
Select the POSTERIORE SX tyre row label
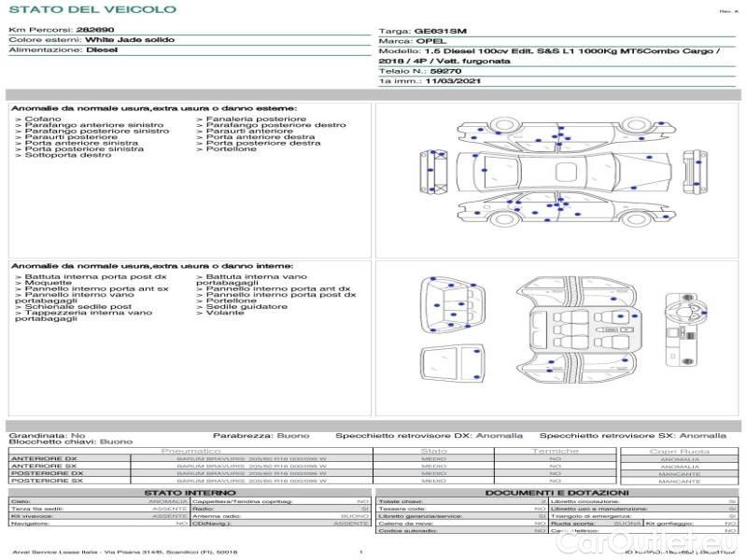[47, 481]
